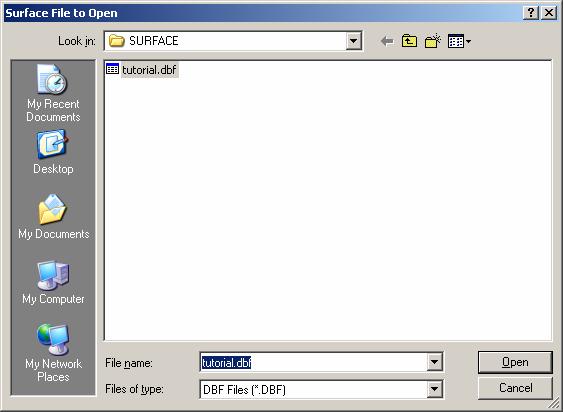Click the question mark help button
This screenshot has height=412, width=563.
(x=531, y=13)
